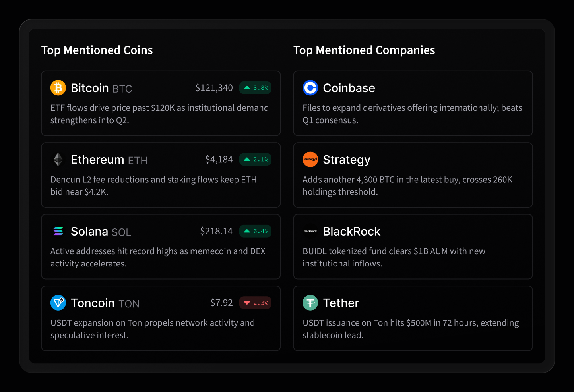The width and height of the screenshot is (574, 392).
Task: Click Strategy's 4,300 BTC buy summary text
Action: tap(407, 185)
